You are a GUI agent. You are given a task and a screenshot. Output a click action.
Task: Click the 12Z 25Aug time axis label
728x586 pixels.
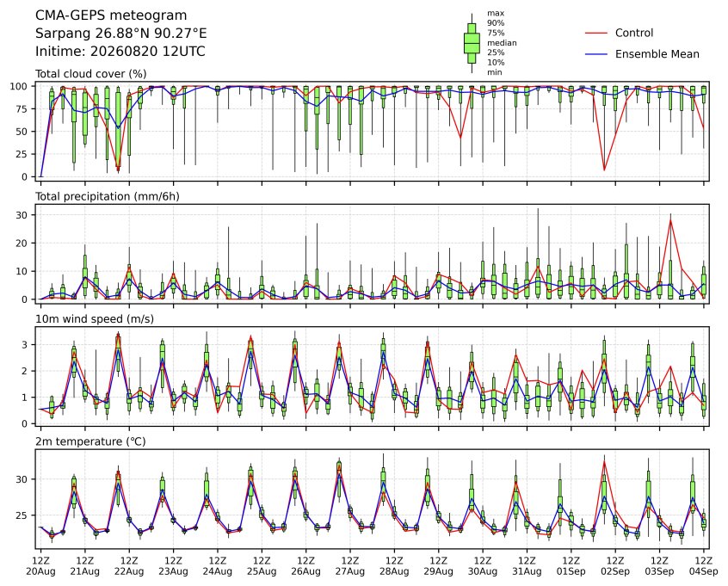tap(262, 566)
